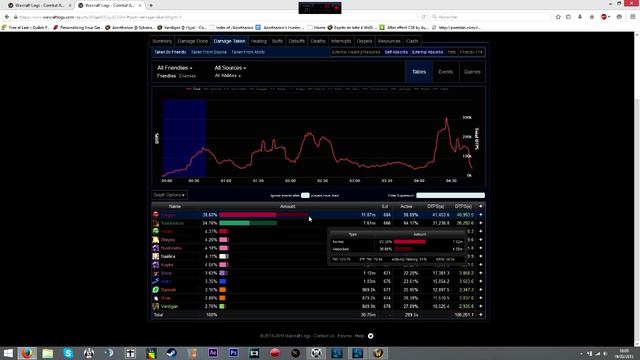Open the Buffs tab
The height and width of the screenshot is (360, 640).
click(278, 41)
